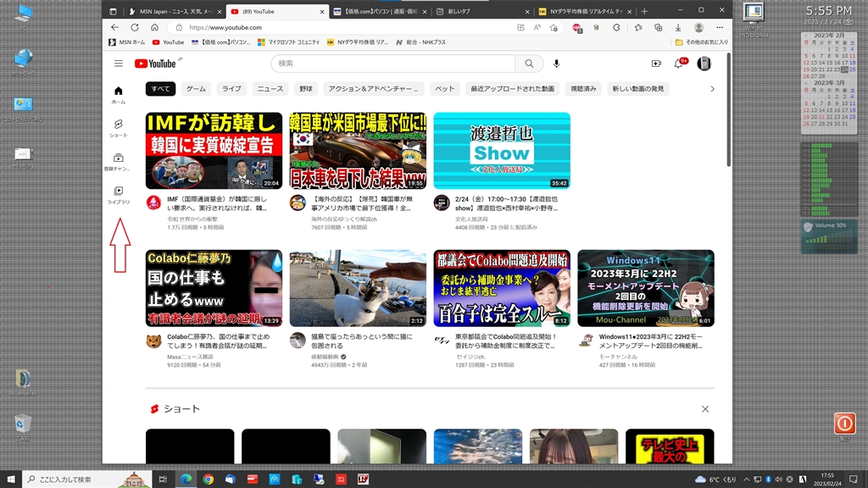Switch to the 新しいタブ tab
Viewport: 868px width, 488px height.
(x=481, y=11)
